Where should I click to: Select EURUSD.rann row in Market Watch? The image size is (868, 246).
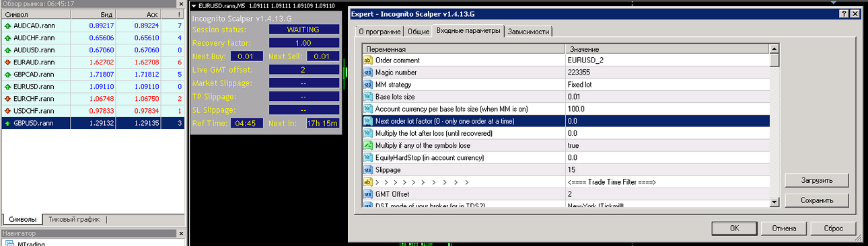93,86
